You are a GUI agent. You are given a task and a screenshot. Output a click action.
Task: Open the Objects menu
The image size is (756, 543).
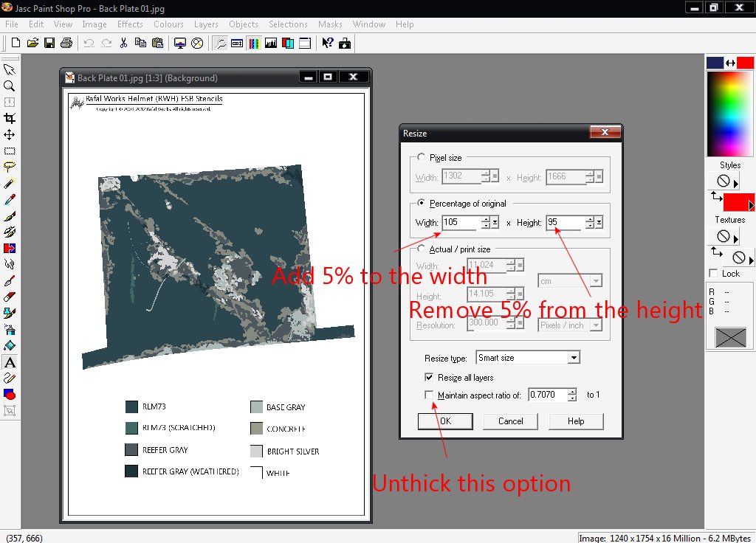pyautogui.click(x=244, y=24)
